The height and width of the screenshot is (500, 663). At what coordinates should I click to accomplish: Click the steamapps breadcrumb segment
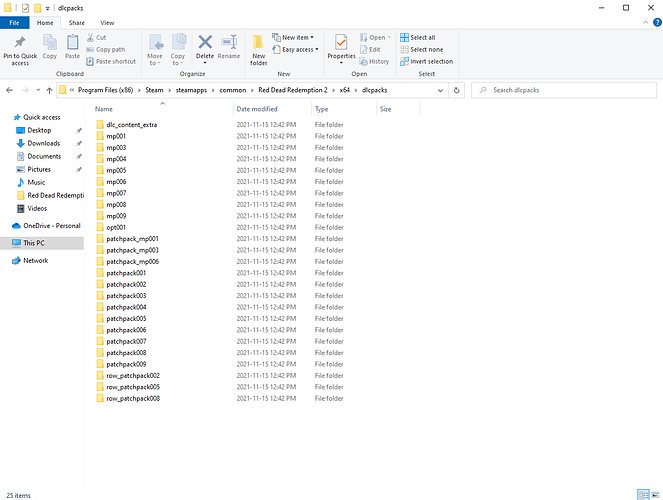tap(192, 90)
